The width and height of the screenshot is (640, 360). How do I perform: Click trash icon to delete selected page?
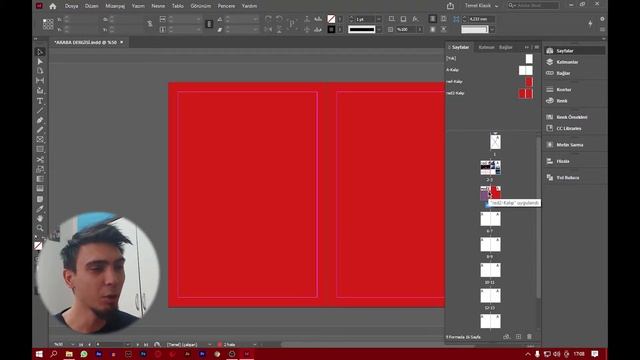[x=529, y=337]
